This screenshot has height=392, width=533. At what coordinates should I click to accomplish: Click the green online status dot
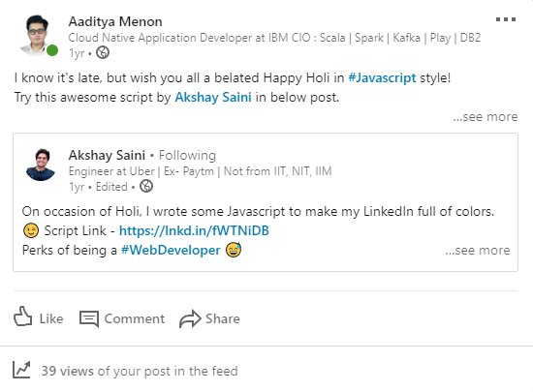click(x=52, y=50)
